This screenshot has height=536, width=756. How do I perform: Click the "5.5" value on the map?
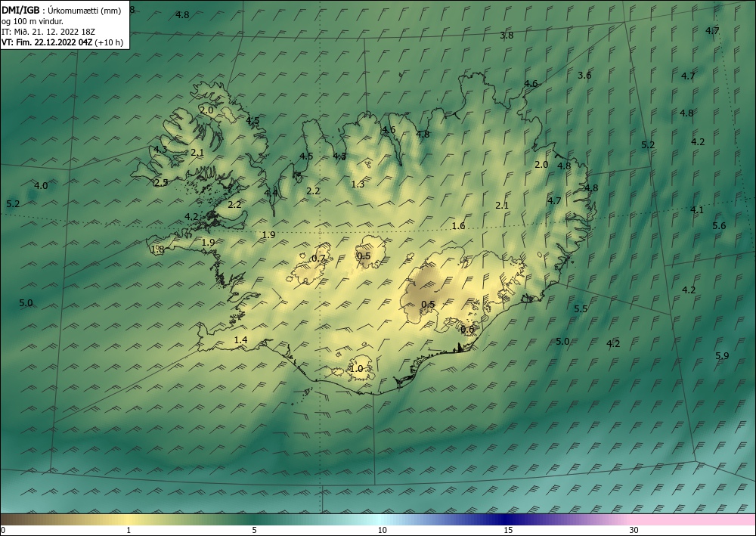581,309
